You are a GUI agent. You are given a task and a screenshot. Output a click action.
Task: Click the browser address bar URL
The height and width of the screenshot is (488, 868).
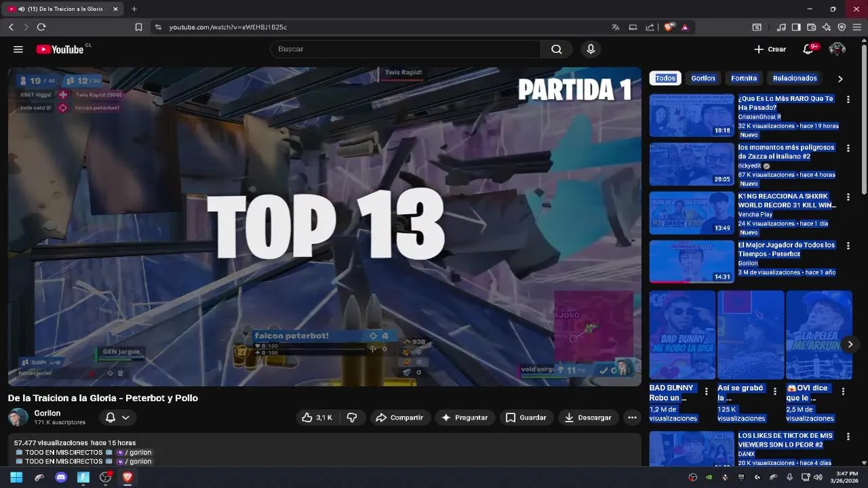click(x=228, y=27)
